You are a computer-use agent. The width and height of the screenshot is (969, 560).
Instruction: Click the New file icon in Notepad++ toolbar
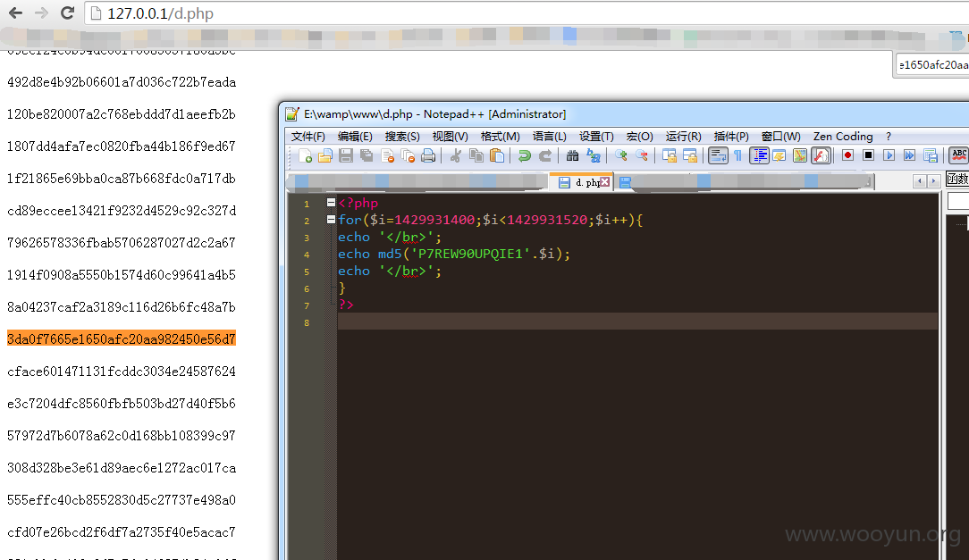pyautogui.click(x=305, y=155)
